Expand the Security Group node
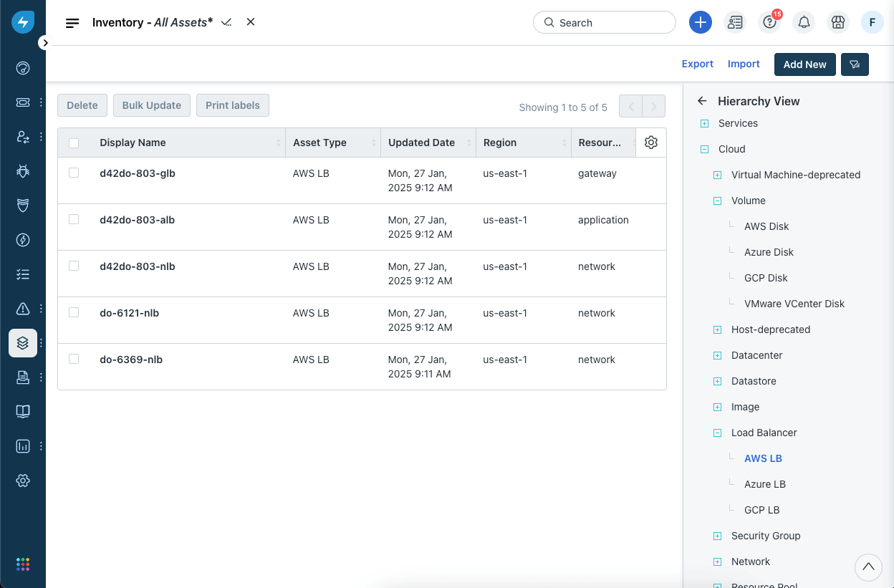 717,536
